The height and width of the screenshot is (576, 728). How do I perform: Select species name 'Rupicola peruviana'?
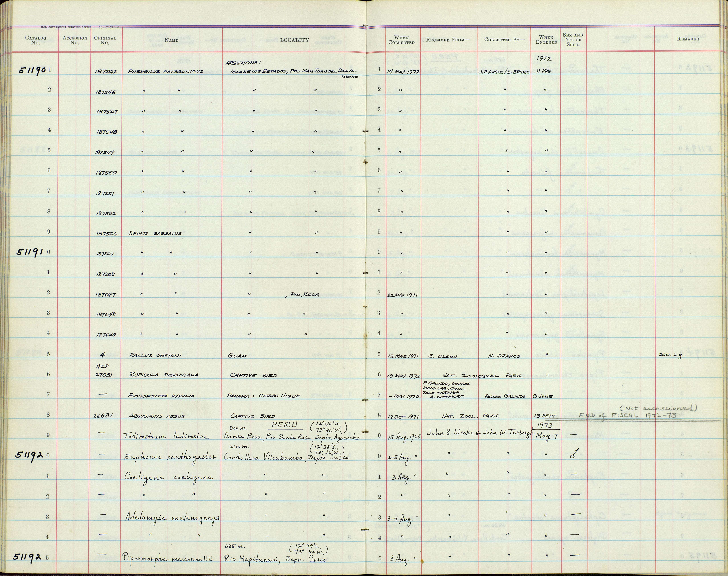point(164,375)
